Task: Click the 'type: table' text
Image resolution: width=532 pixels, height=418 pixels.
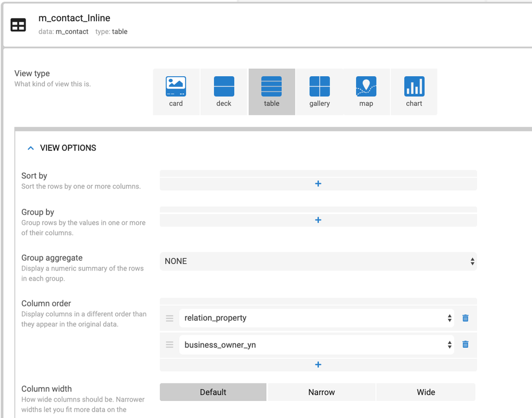Action: tap(111, 31)
